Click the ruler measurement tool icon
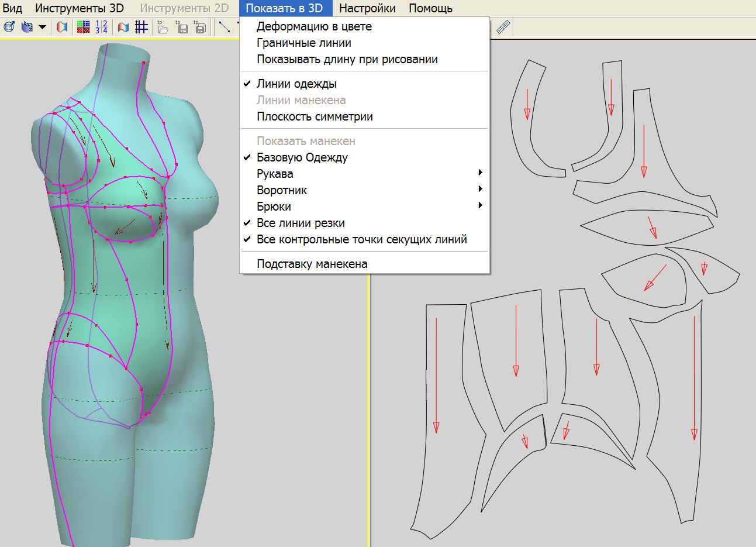The height and width of the screenshot is (547, 756). pos(503,27)
